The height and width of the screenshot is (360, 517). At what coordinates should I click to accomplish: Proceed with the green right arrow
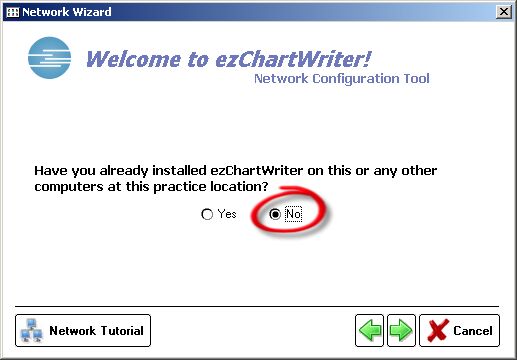(x=401, y=331)
